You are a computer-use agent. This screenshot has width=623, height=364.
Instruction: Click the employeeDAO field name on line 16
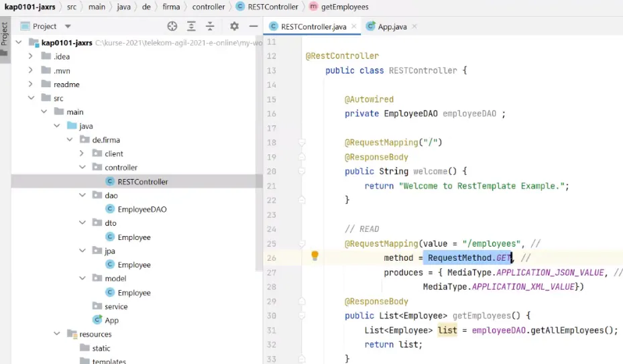(x=469, y=114)
